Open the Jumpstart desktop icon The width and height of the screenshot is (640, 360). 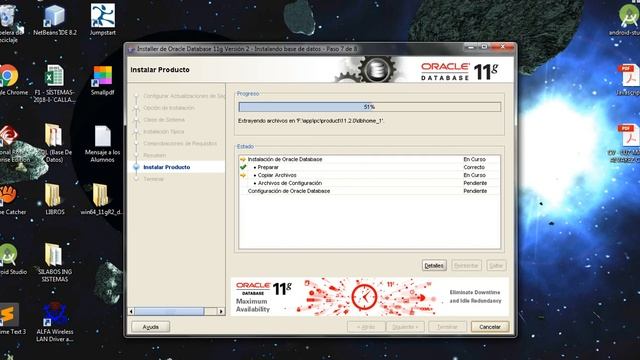point(102,19)
